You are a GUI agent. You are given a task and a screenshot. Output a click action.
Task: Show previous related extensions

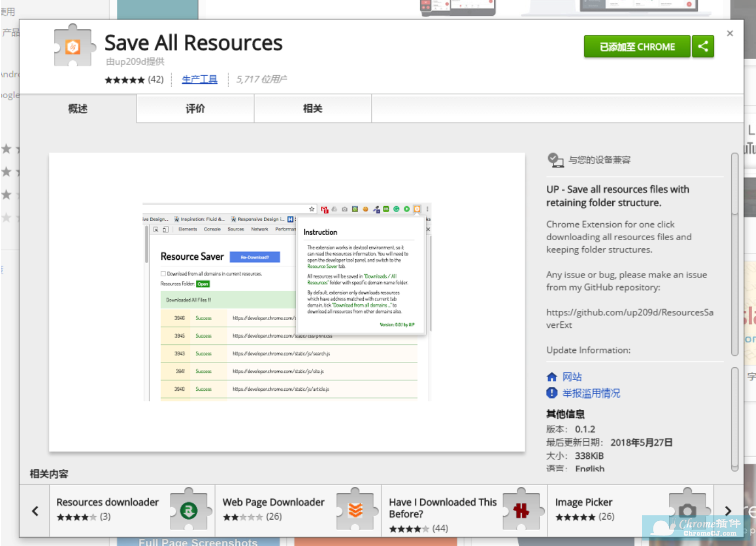click(35, 511)
